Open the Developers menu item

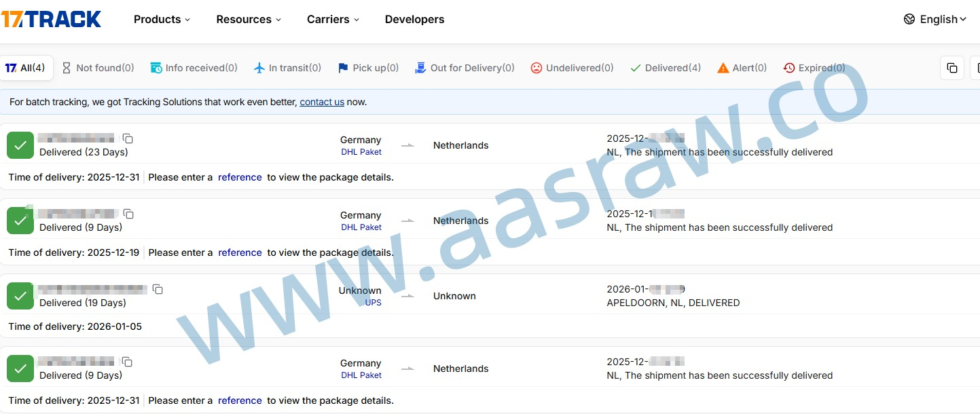pyautogui.click(x=414, y=20)
